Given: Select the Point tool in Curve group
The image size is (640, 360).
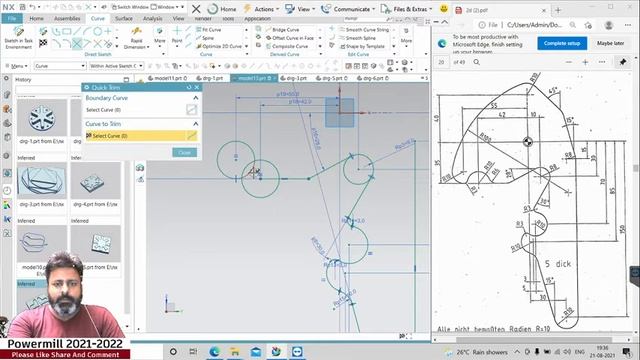Looking at the screenshot, I should click(177, 35).
